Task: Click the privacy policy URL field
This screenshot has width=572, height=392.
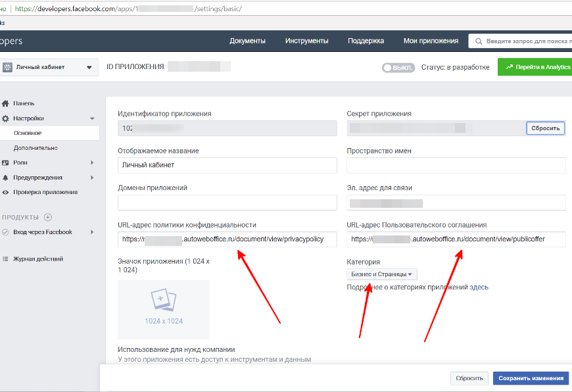Action: click(227, 239)
